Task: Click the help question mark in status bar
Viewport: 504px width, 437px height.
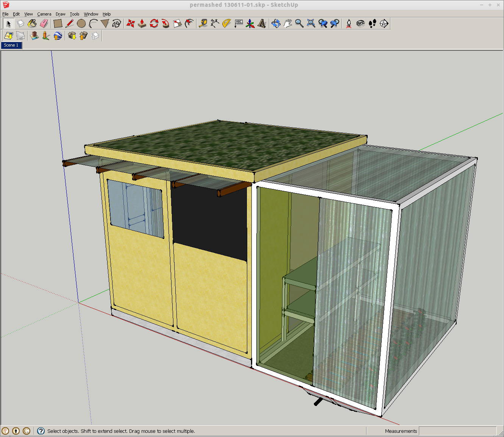Action: pos(40,431)
